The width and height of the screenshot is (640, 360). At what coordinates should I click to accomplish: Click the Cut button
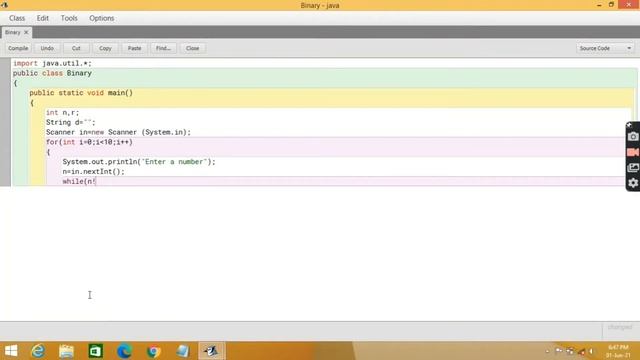(76, 48)
